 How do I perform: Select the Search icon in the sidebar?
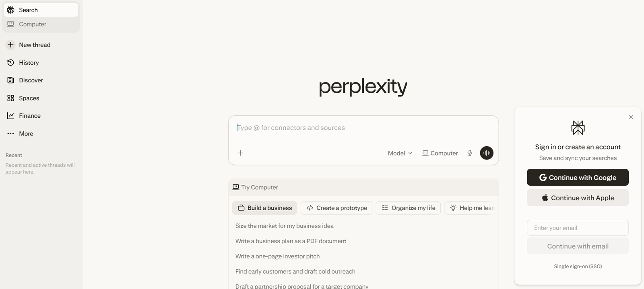(x=10, y=10)
